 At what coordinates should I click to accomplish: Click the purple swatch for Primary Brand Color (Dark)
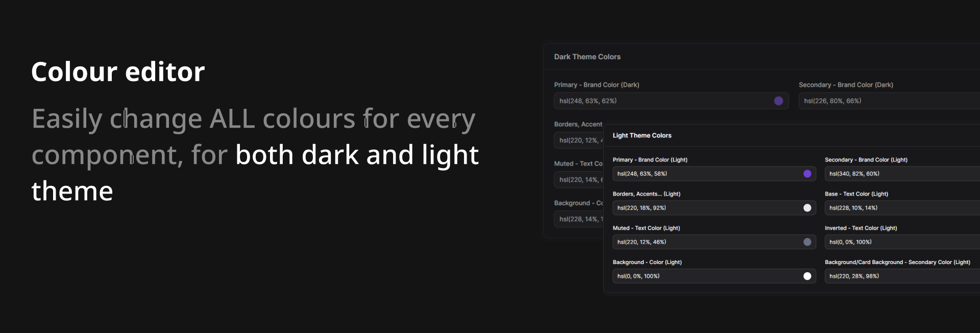(778, 101)
